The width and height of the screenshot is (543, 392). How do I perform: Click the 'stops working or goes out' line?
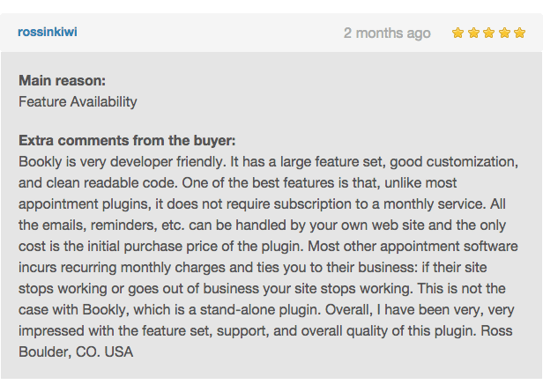pyautogui.click(x=262, y=289)
